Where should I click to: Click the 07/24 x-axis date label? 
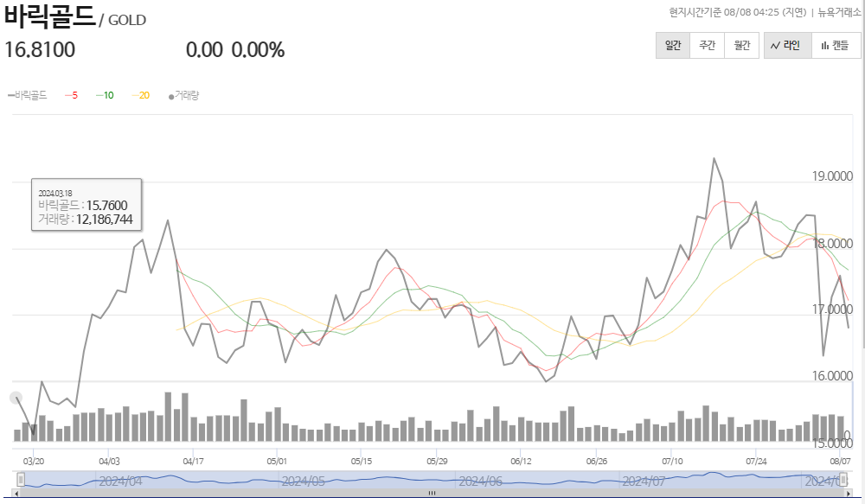756,461
